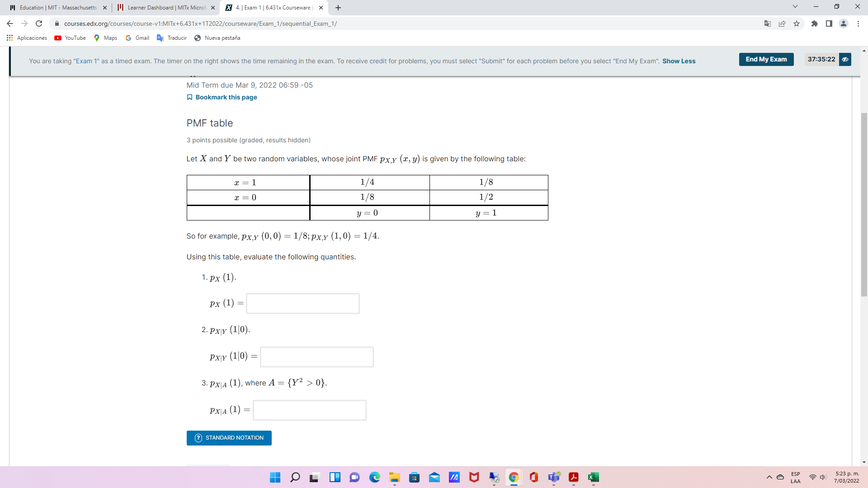Expand hidden icons in the system tray
Screen dimensions: 868x488
[x=769, y=477]
